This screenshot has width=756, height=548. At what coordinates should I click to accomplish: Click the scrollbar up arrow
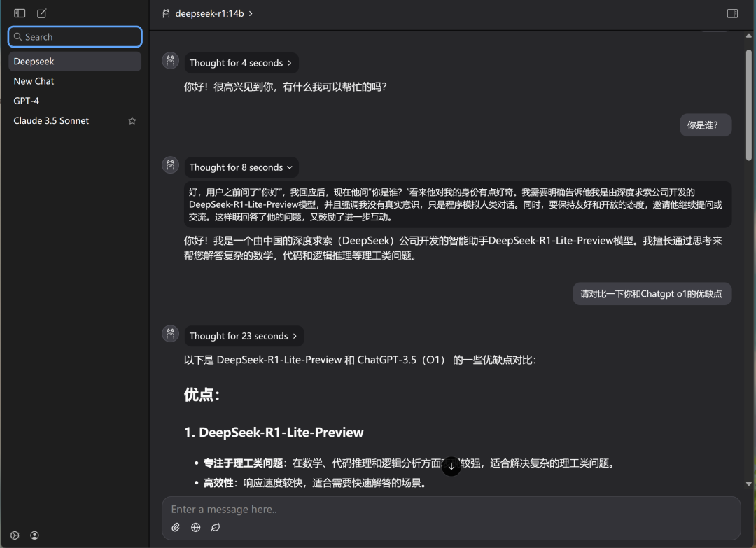point(749,36)
